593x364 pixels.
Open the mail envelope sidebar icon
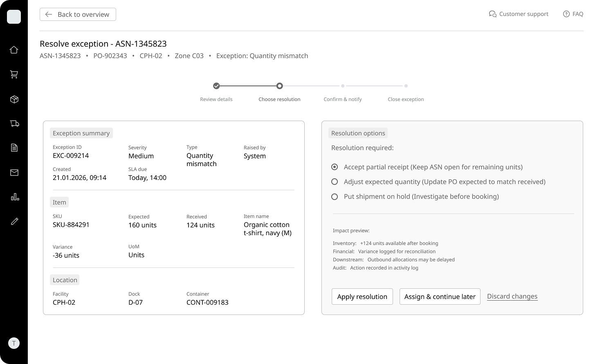(14, 173)
